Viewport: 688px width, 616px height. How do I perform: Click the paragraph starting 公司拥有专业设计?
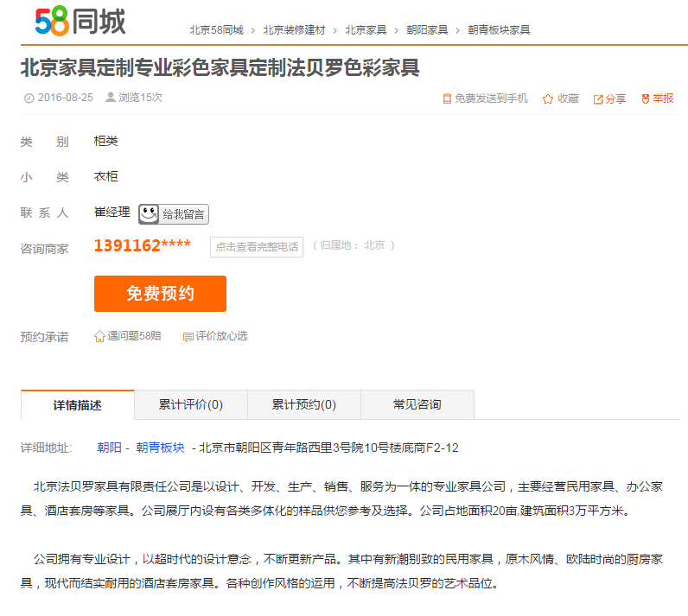pyautogui.click(x=341, y=571)
